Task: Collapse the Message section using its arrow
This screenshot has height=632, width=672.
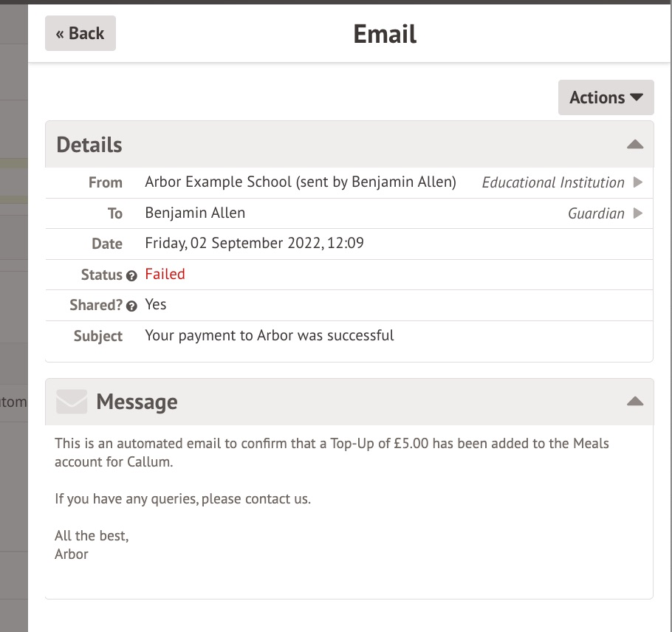Action: (634, 402)
